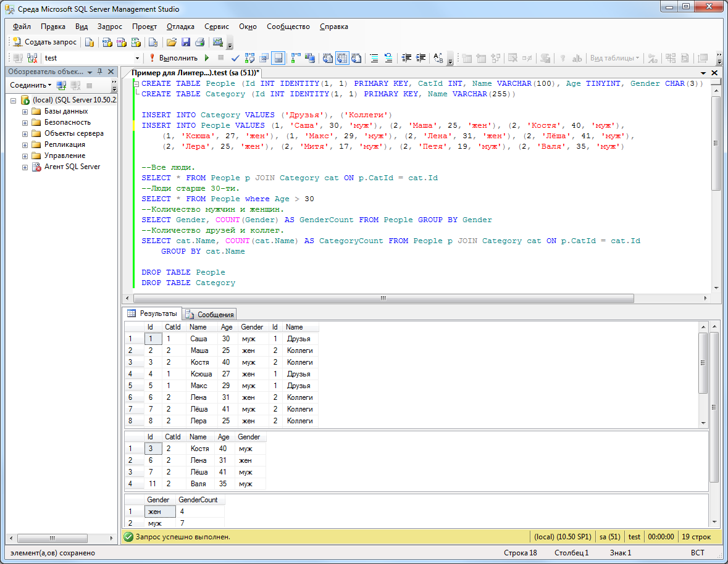Parse the query with the blue checkmark
Image resolution: width=728 pixels, height=564 pixels.
pyautogui.click(x=235, y=58)
